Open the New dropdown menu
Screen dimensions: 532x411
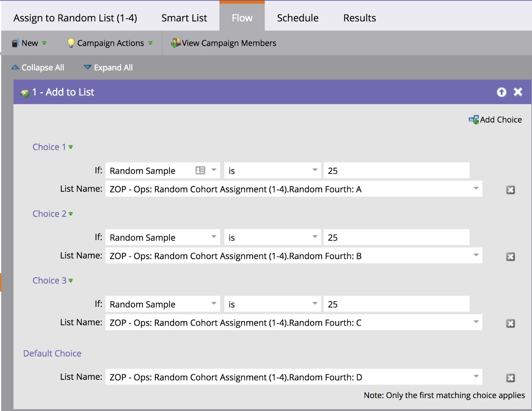click(x=29, y=43)
